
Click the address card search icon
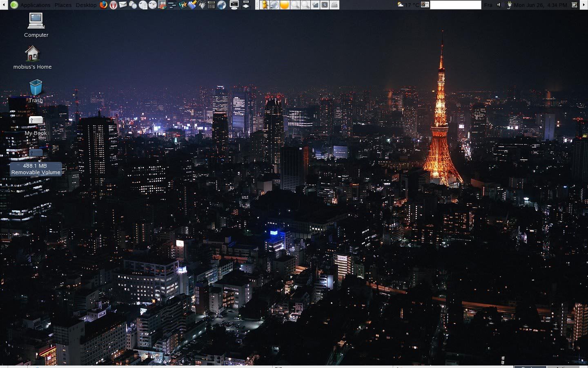point(425,5)
